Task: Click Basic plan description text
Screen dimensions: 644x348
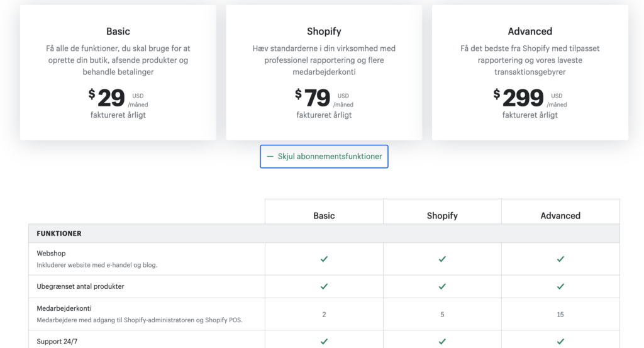Action: click(118, 60)
